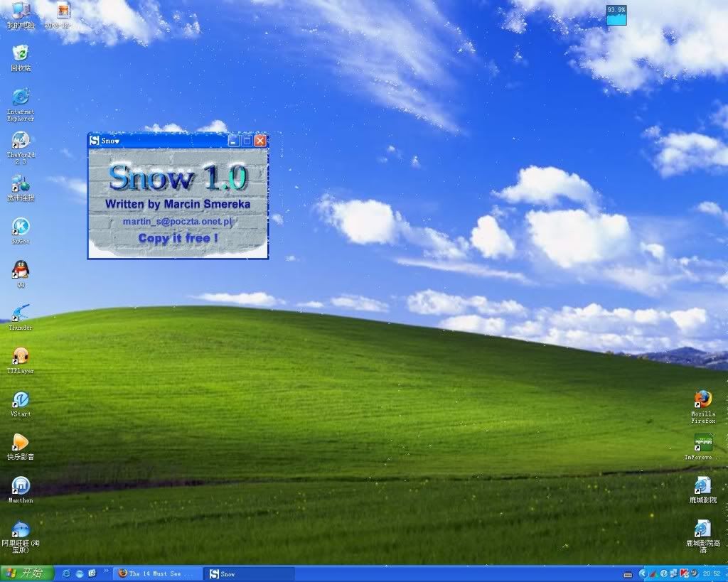Select TheWorld 2.3 browser desktop icon
The height and width of the screenshot is (582, 728).
point(21,148)
